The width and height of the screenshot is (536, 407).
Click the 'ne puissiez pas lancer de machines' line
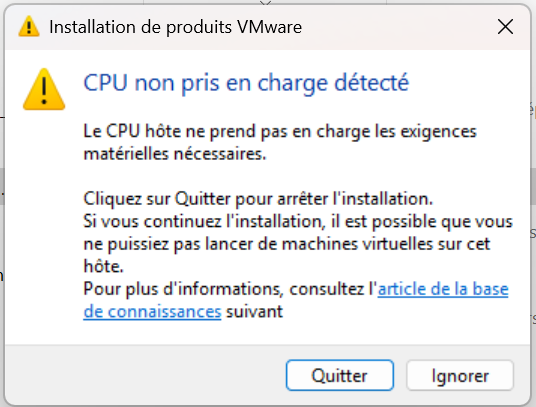click(x=287, y=244)
